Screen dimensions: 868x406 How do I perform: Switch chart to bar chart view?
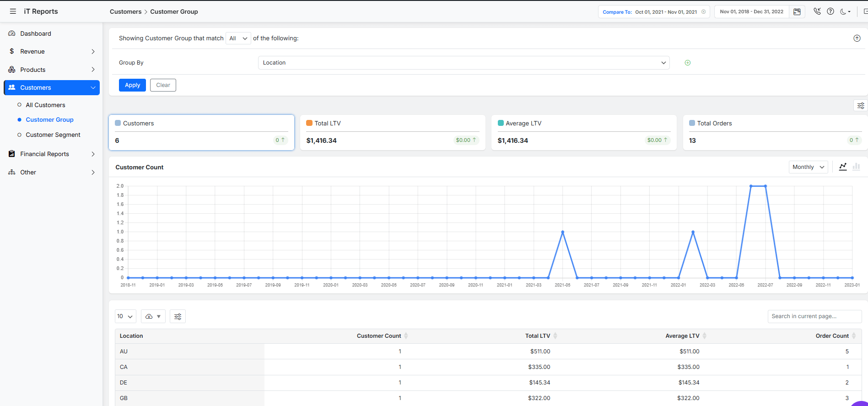(x=856, y=167)
